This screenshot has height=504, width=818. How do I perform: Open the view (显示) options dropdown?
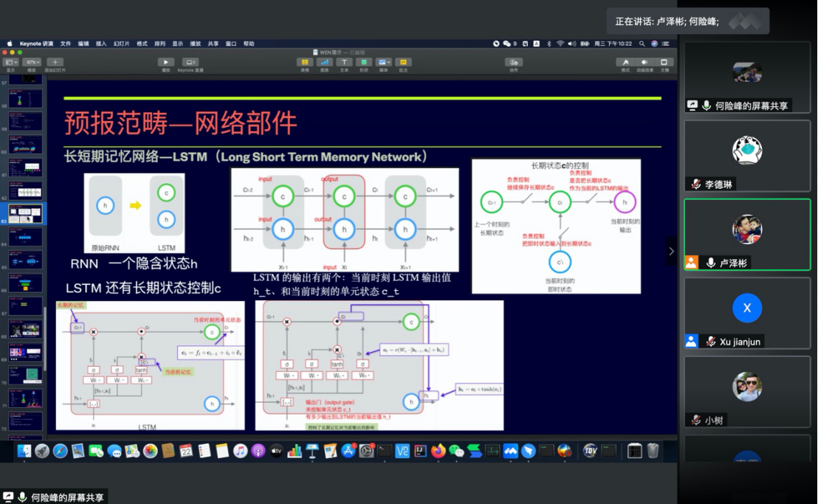[11, 63]
